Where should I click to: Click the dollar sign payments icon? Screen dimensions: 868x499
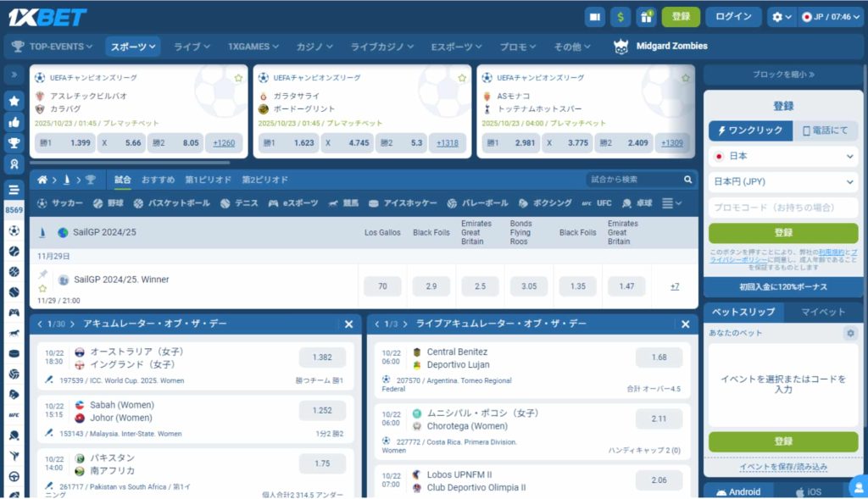621,17
